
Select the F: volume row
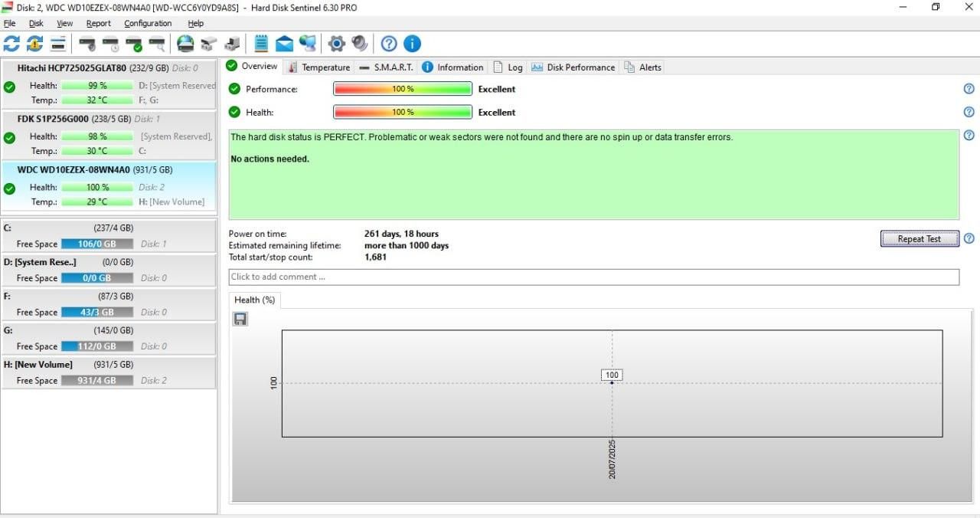coord(109,304)
